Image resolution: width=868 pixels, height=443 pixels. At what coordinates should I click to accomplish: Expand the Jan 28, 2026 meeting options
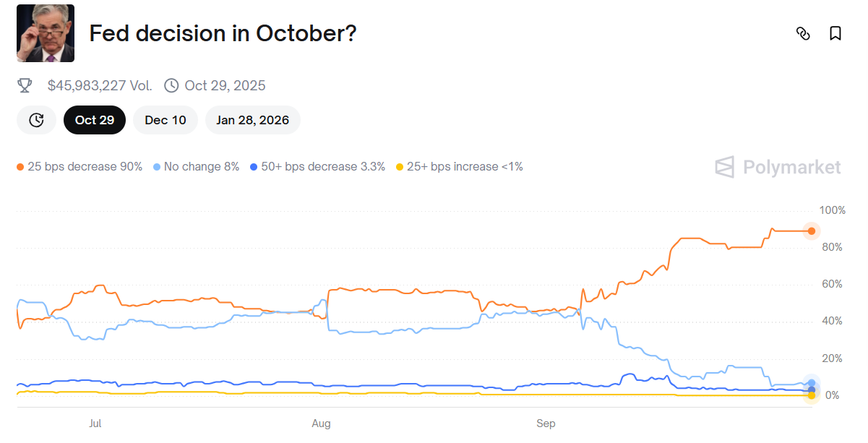(x=252, y=120)
